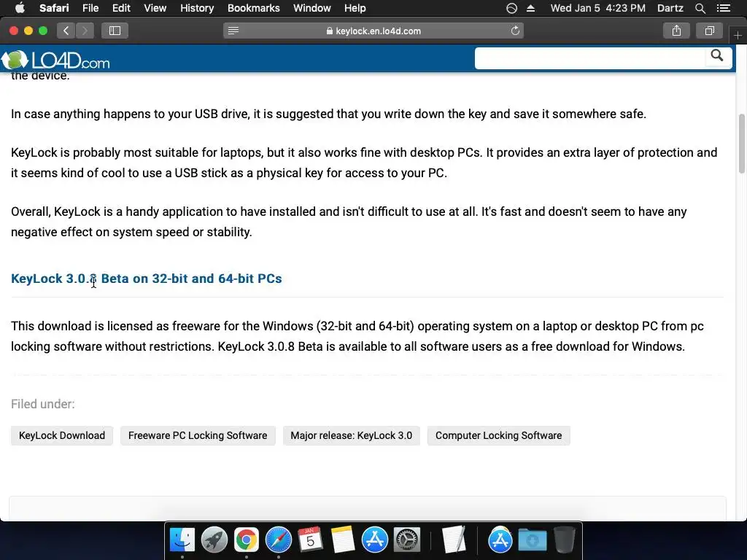Open App Store from the Dock
The image size is (747, 560).
[374, 540]
